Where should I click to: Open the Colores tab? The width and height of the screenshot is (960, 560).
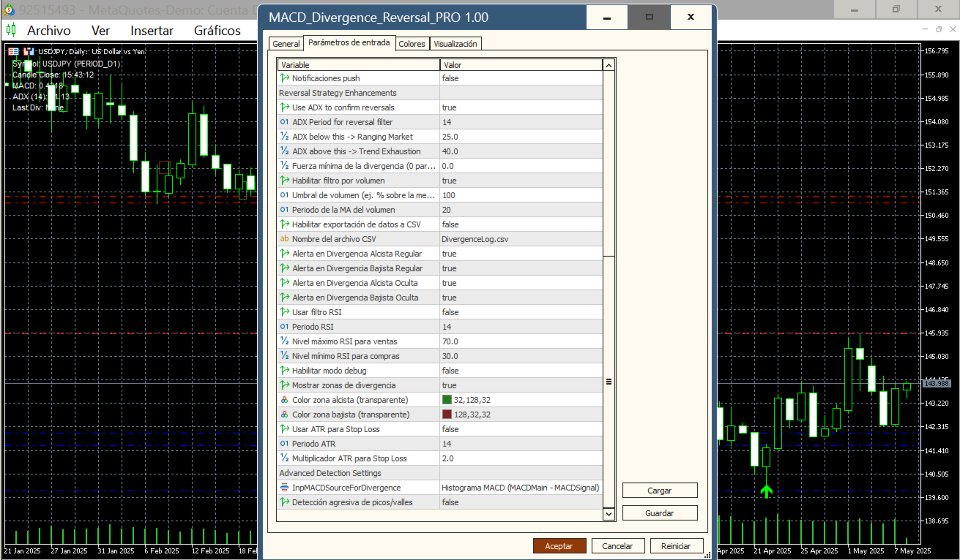411,44
